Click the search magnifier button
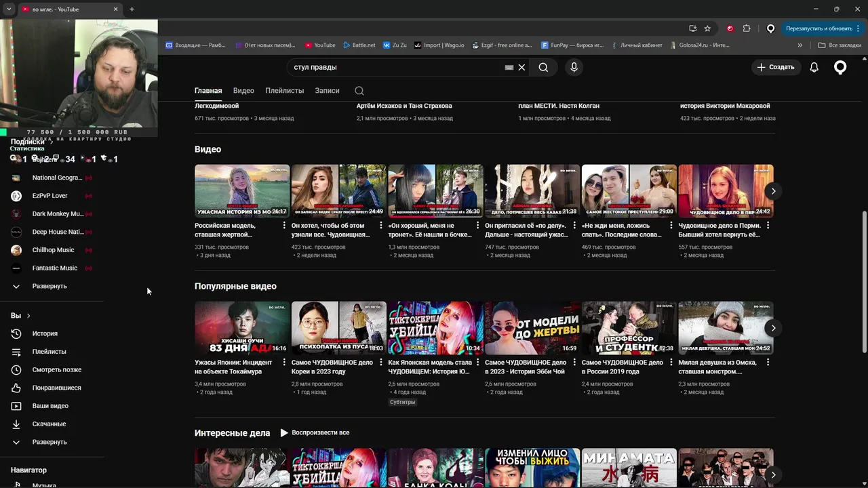Screen dimensions: 868x488 (x=543, y=67)
